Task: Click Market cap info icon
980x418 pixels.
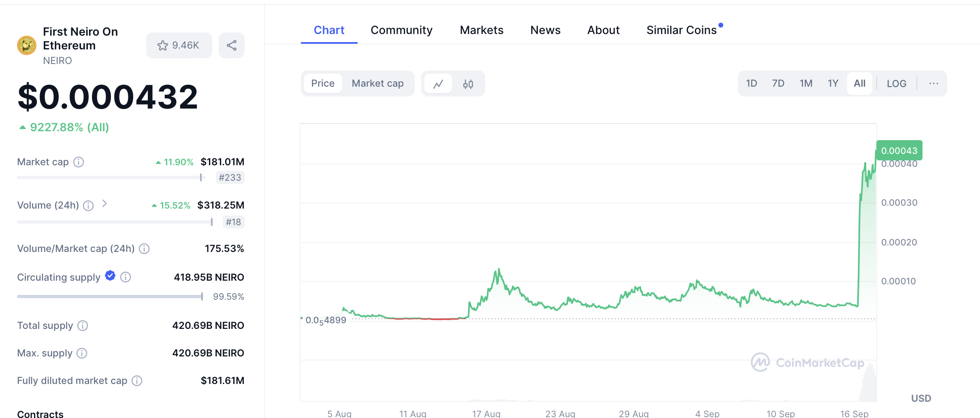Action: coord(79,162)
